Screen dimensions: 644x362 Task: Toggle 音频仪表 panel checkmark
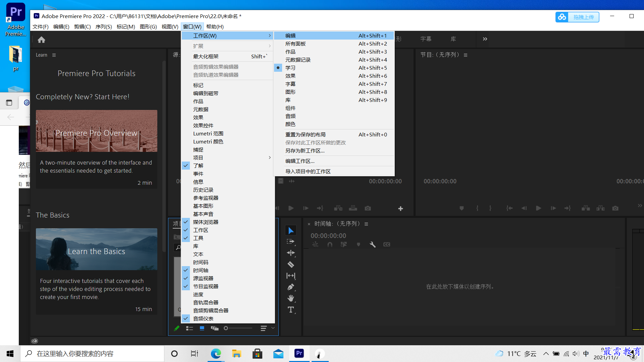pos(186,318)
